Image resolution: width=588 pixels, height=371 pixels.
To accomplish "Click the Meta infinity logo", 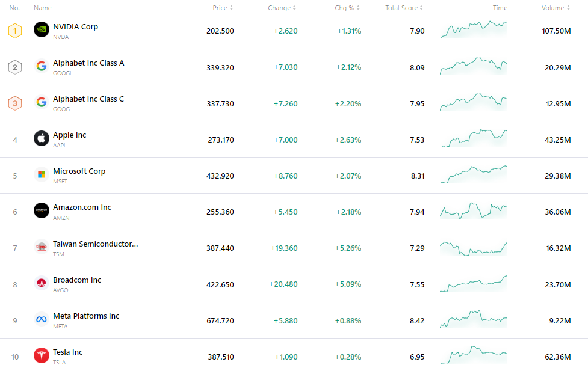I will pyautogui.click(x=41, y=320).
